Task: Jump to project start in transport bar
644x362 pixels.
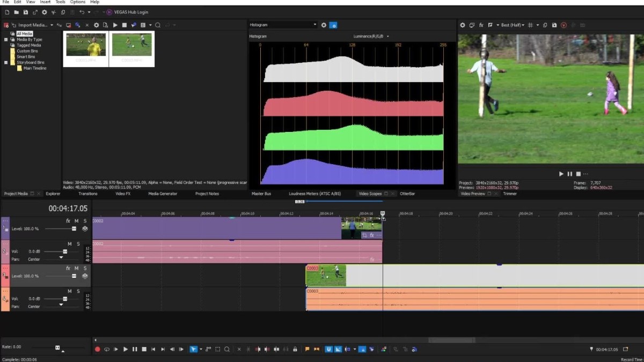Action: click(153, 349)
